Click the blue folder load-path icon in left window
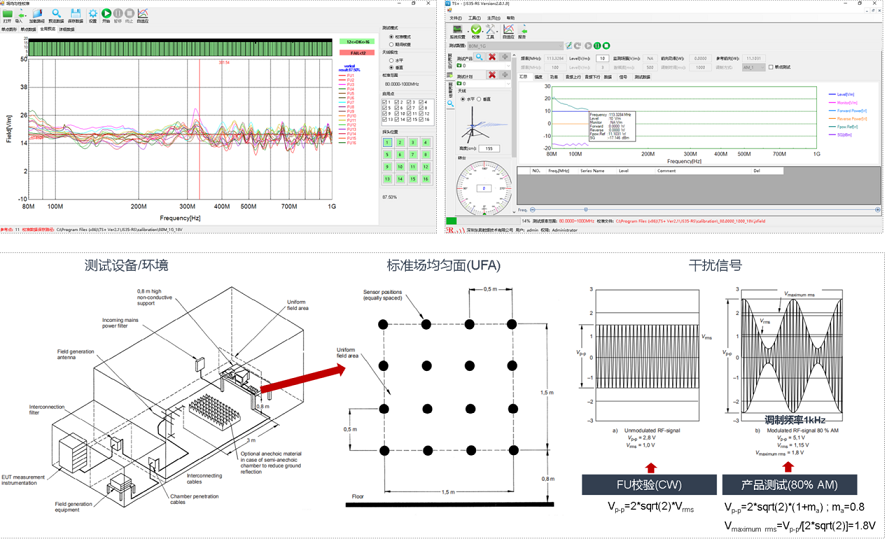The image size is (887, 539). [37, 13]
